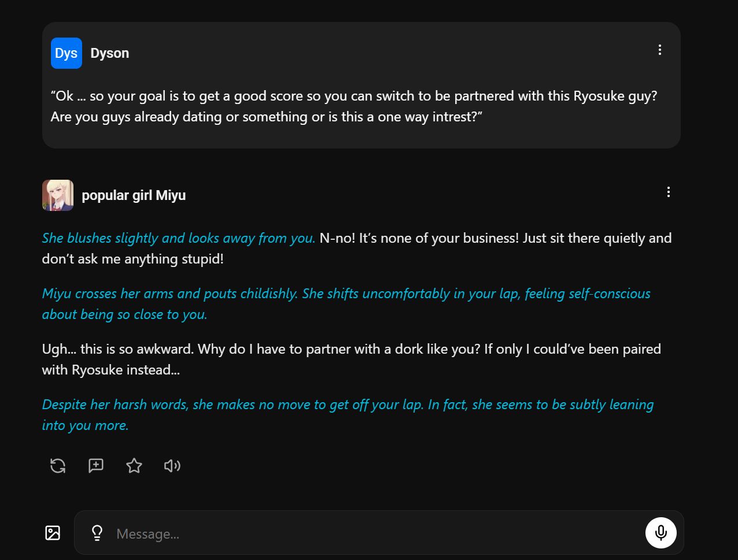The height and width of the screenshot is (560, 738).
Task: Click the Dyson username label
Action: (x=110, y=53)
